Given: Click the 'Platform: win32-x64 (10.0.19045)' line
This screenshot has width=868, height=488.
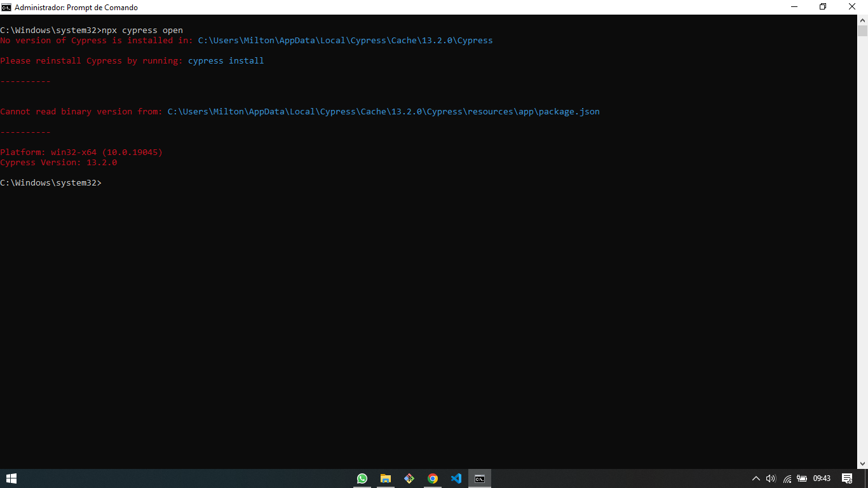Looking at the screenshot, I should click(x=81, y=152).
